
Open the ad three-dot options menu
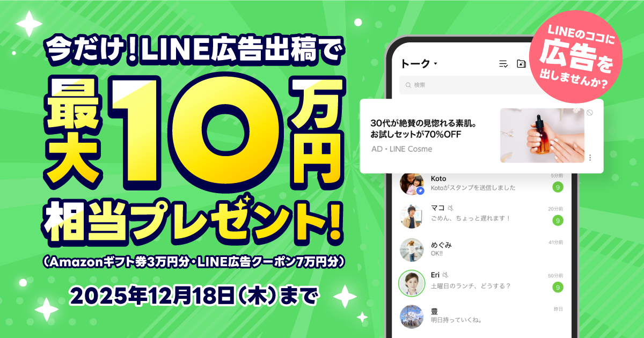click(590, 158)
